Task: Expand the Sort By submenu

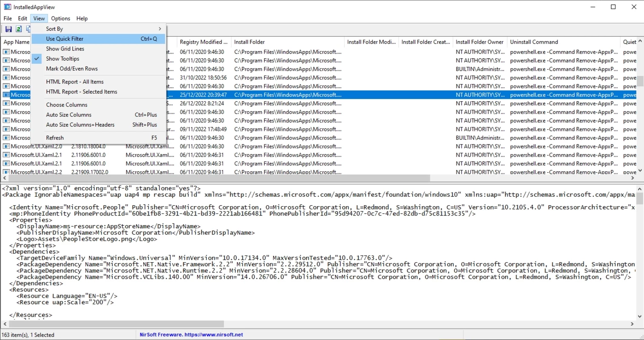Action: tap(98, 29)
